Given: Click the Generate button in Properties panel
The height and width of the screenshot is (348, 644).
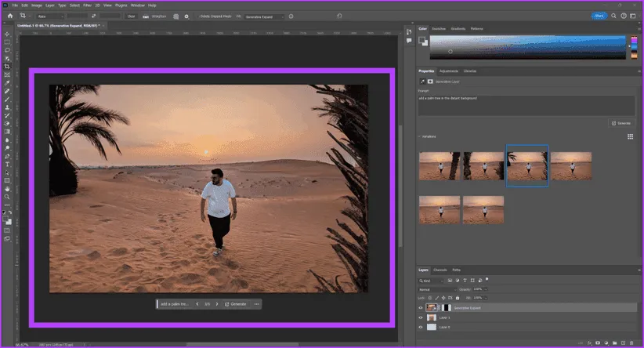Looking at the screenshot, I should tap(621, 123).
